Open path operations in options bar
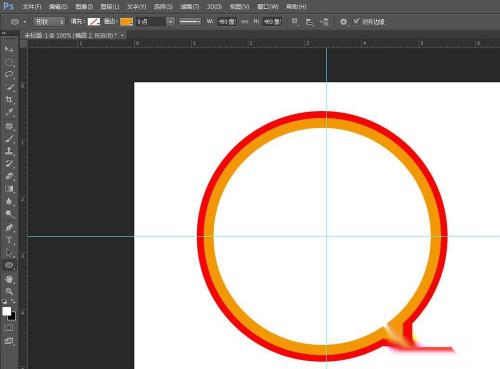Viewport: 500px width, 369px height. pos(295,22)
